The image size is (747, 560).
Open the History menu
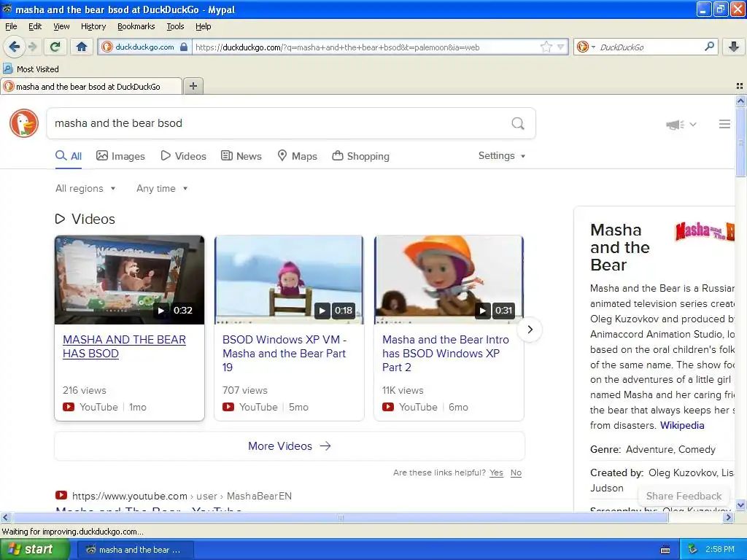(x=93, y=26)
